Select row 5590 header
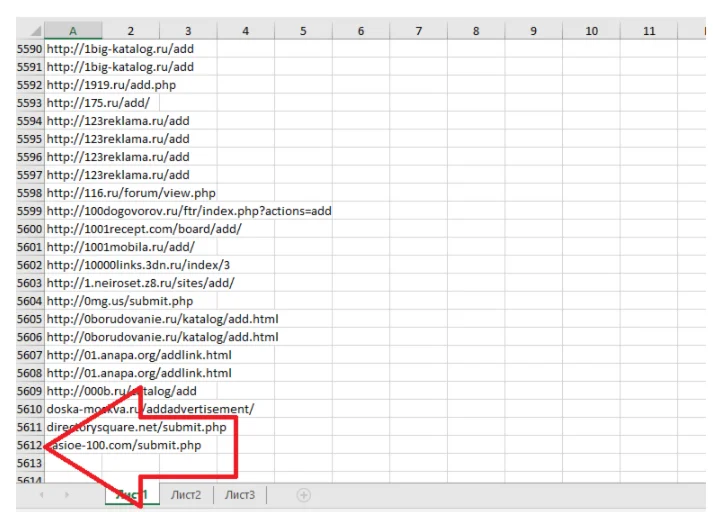718x512 pixels. pyautogui.click(x=30, y=49)
